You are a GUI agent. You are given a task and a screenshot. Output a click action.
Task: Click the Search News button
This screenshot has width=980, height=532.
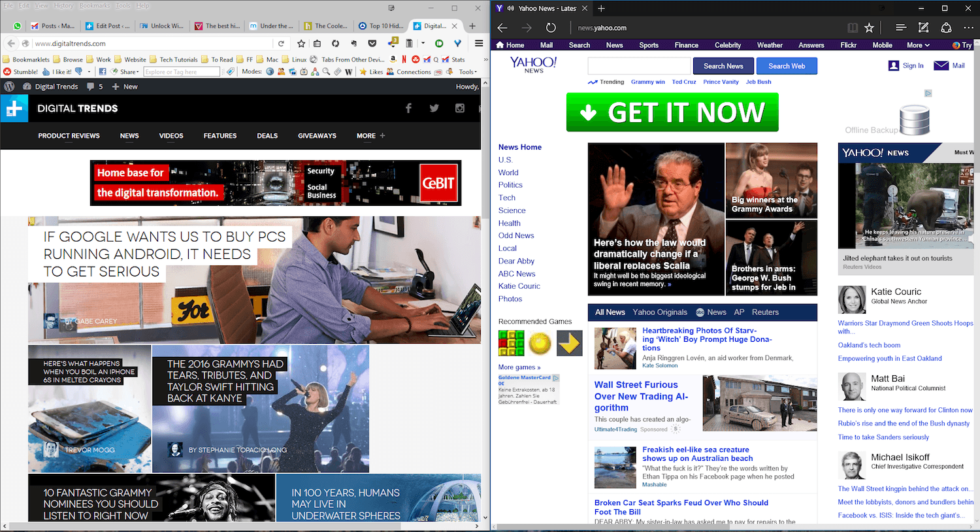click(x=723, y=66)
